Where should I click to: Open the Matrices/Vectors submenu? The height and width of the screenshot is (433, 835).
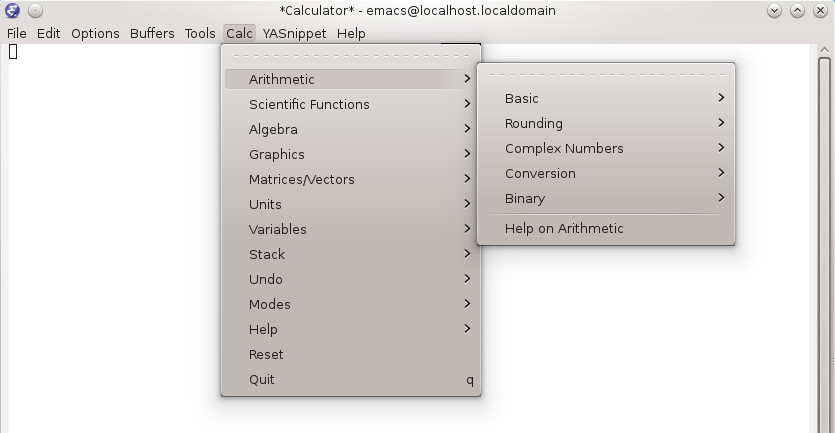click(x=301, y=179)
